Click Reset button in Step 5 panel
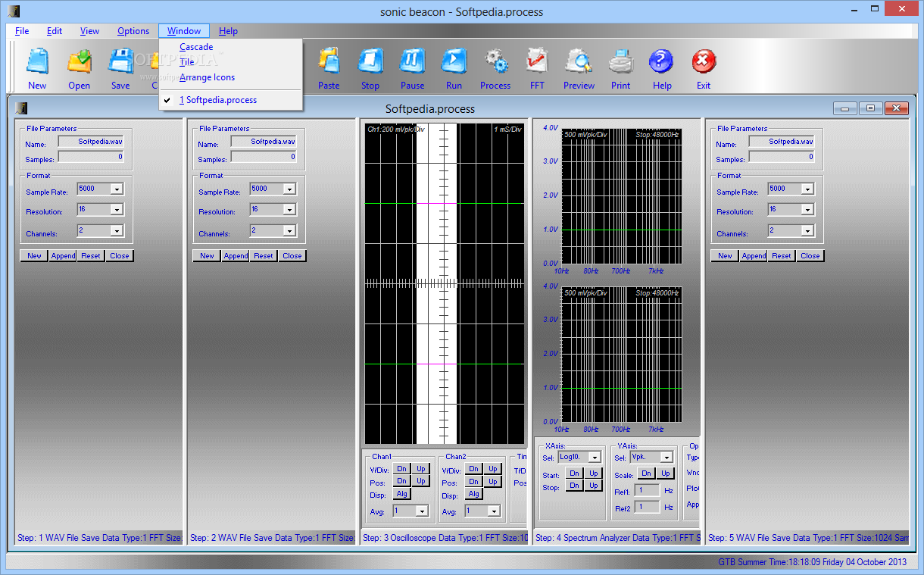924x575 pixels. [782, 256]
